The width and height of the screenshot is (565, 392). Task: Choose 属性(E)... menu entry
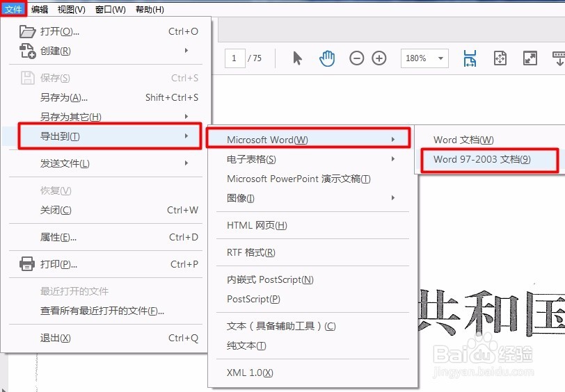106,237
